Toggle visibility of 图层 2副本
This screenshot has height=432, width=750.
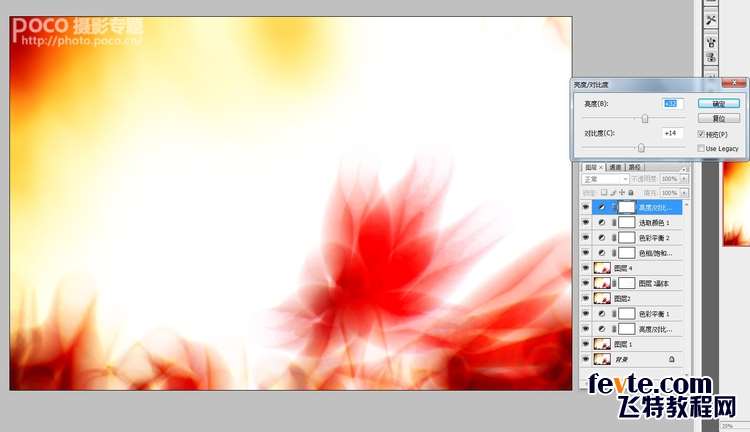(585, 283)
